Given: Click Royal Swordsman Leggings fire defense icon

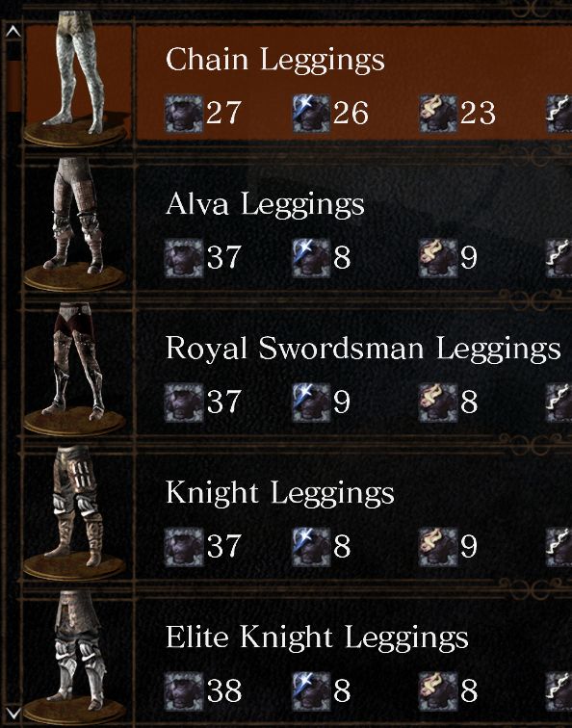Looking at the screenshot, I should (438, 403).
